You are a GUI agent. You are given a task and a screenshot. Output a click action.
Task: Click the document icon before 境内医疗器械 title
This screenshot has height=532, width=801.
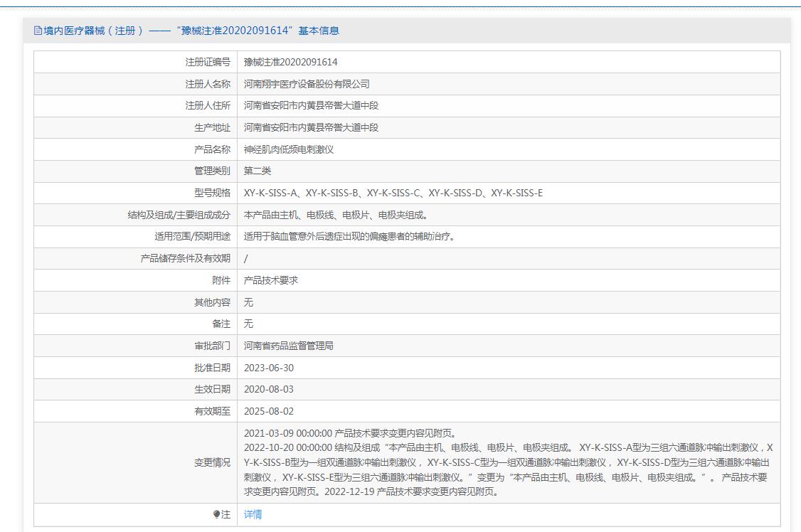pyautogui.click(x=38, y=31)
